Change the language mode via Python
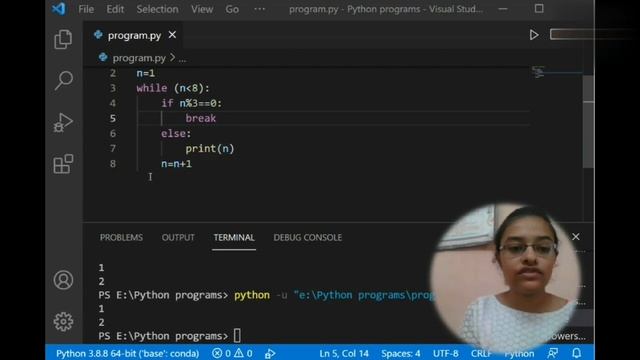Viewport: 640px width, 360px height. point(519,353)
